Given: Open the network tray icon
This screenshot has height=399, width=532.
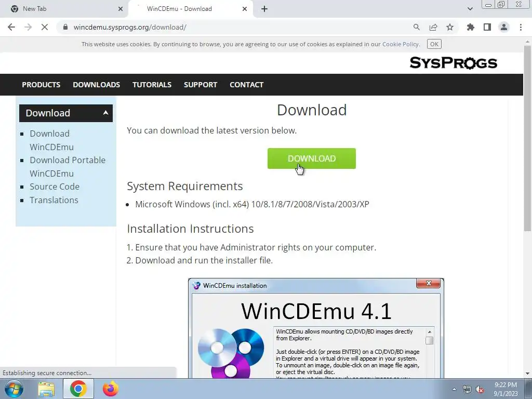Looking at the screenshot, I should tap(467, 390).
